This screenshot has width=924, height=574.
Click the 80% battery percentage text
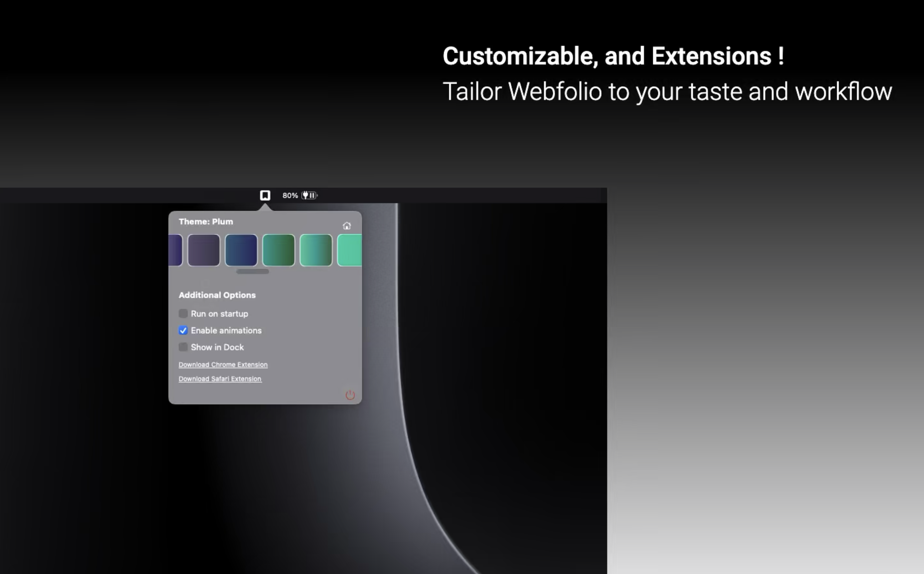(290, 196)
